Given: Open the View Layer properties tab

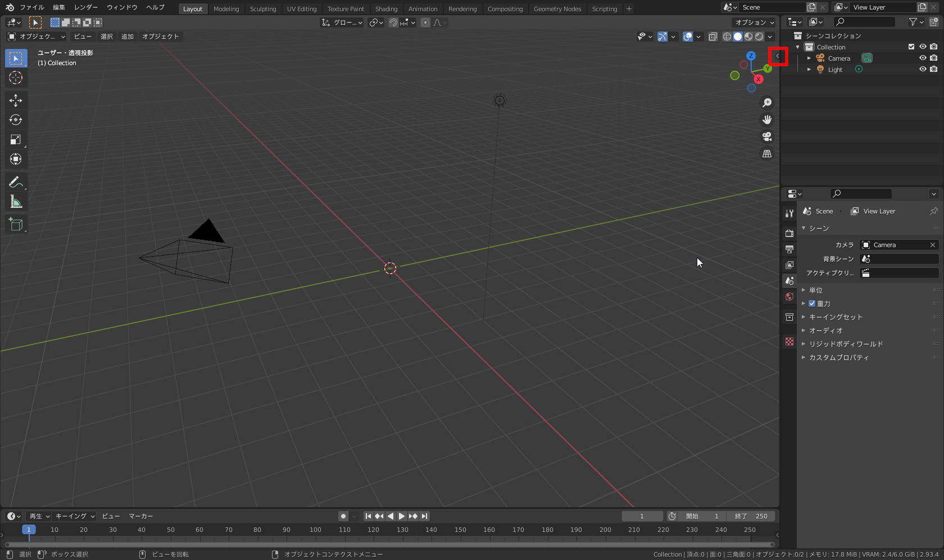Looking at the screenshot, I should pyautogui.click(x=789, y=265).
